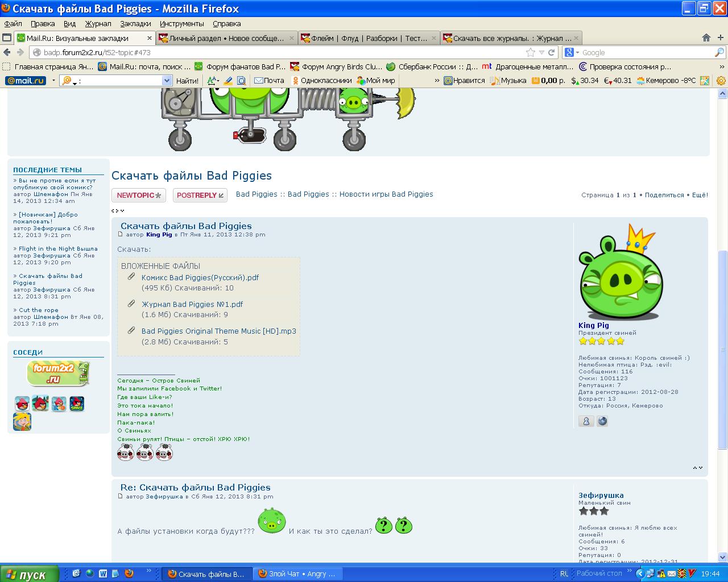Go back with the browser back arrow
Image resolution: width=728 pixels, height=582 pixels.
(x=7, y=52)
